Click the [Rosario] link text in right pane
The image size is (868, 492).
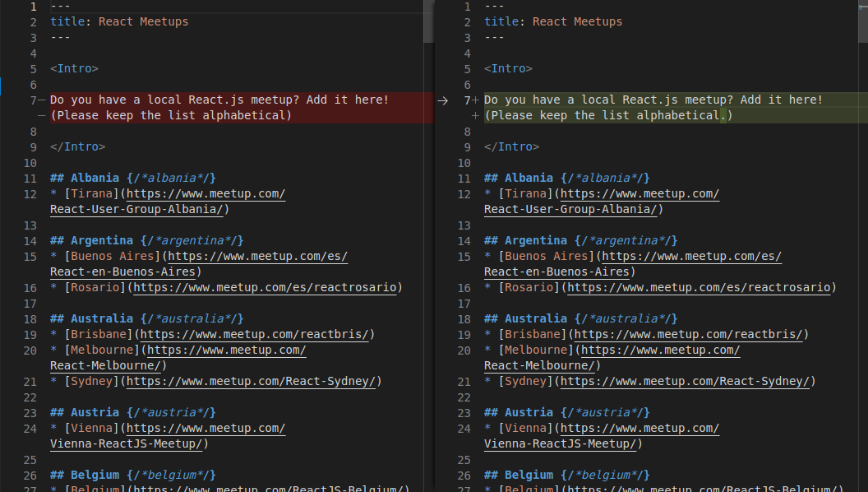pyautogui.click(x=529, y=288)
